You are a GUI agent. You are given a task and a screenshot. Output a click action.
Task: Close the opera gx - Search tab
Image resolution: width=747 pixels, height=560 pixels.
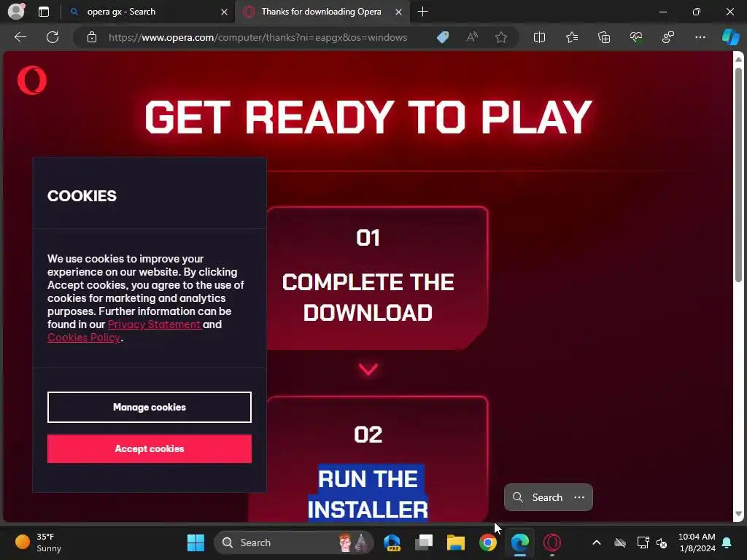pos(224,12)
